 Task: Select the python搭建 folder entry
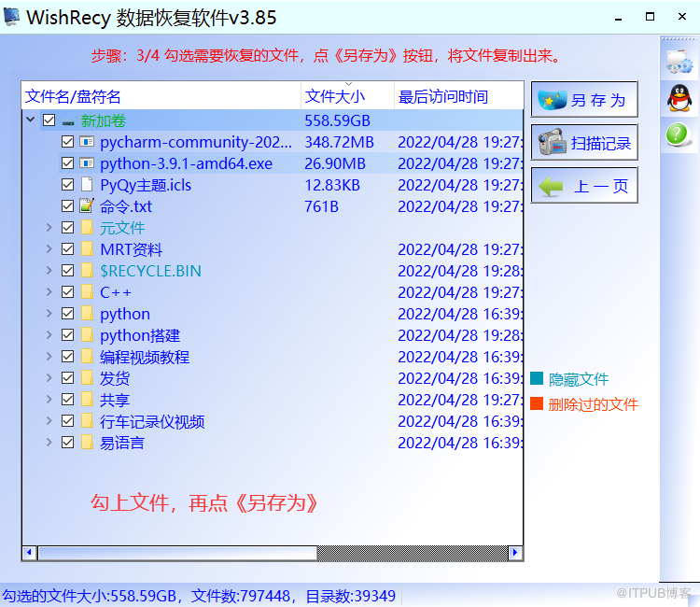coord(140,335)
